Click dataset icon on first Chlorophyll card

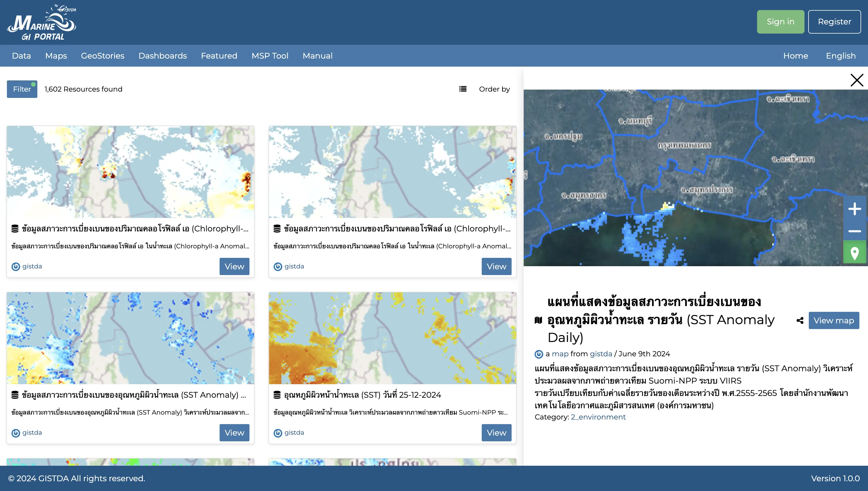(15, 229)
